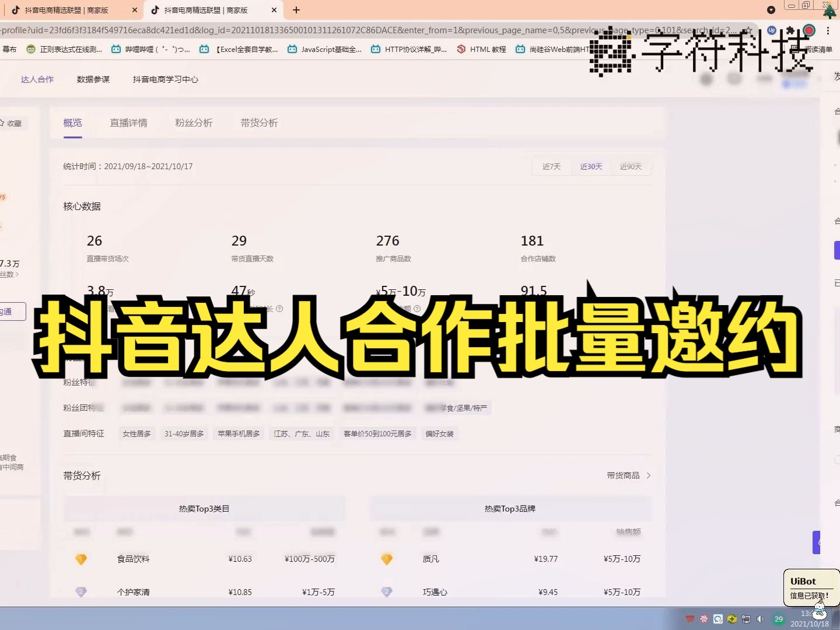Open the tab search dropdown arrow
Viewport: 840px width, 630px height.
(771, 10)
